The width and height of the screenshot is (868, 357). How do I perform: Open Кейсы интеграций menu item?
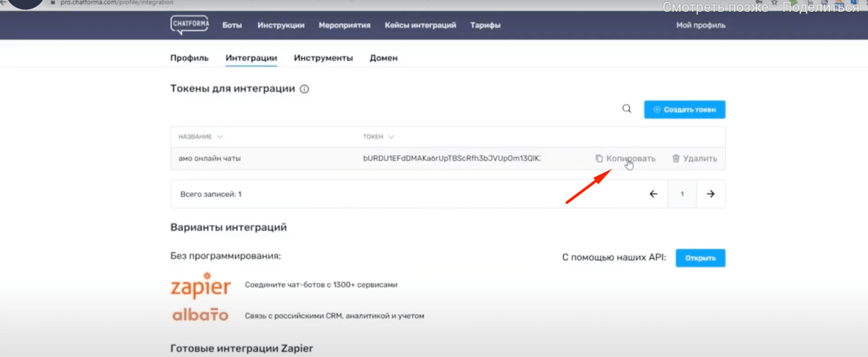point(420,25)
